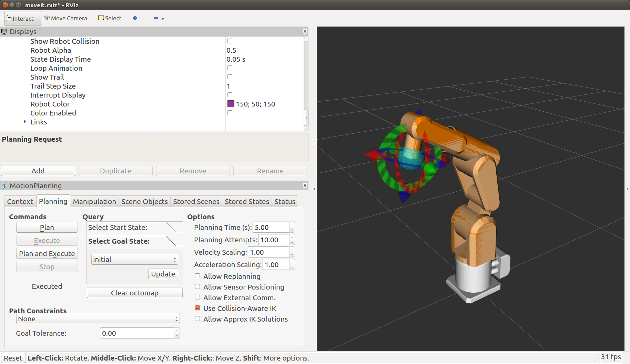Close the Displays panel
630x364 pixels.
click(x=305, y=31)
